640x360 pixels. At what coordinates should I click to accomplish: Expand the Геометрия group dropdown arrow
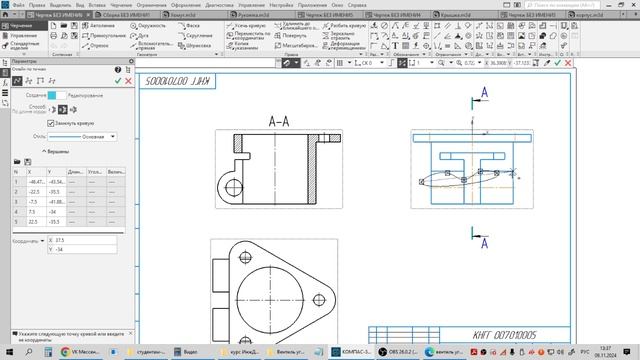(x=216, y=54)
